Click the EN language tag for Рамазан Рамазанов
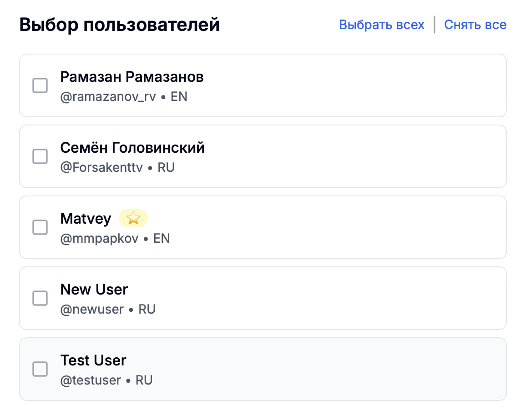Viewport: 526px width, 420px height. pos(179,97)
